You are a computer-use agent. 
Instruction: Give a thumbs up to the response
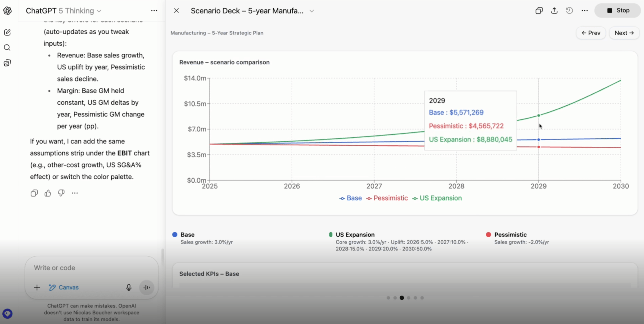point(48,193)
